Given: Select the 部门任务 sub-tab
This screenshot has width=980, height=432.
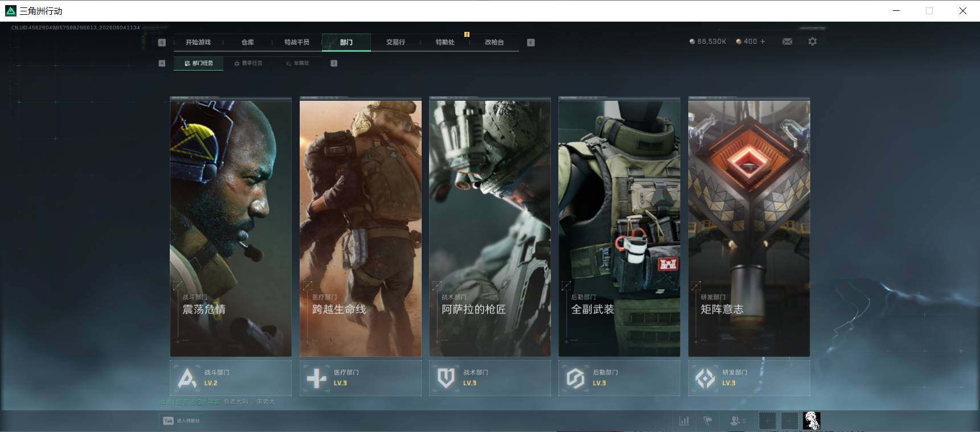Looking at the screenshot, I should tap(198, 63).
